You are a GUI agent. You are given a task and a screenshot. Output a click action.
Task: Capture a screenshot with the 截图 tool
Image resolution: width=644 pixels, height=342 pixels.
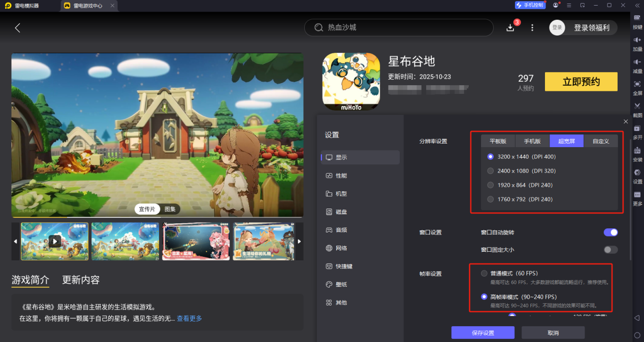click(x=637, y=109)
